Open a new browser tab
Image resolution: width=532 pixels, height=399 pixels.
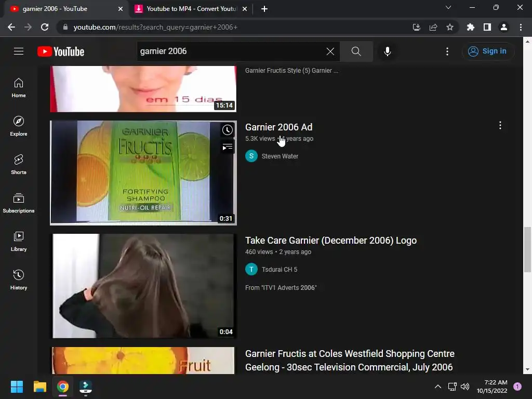click(264, 9)
